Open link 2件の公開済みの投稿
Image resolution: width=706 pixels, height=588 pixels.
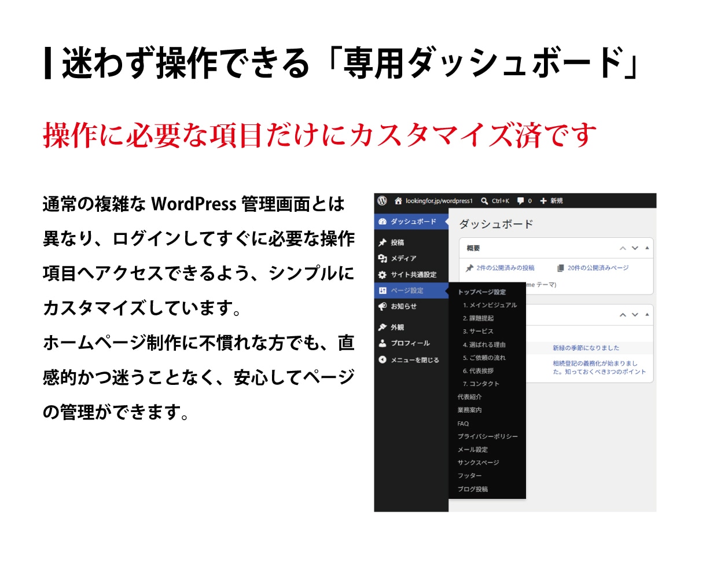[x=505, y=268]
